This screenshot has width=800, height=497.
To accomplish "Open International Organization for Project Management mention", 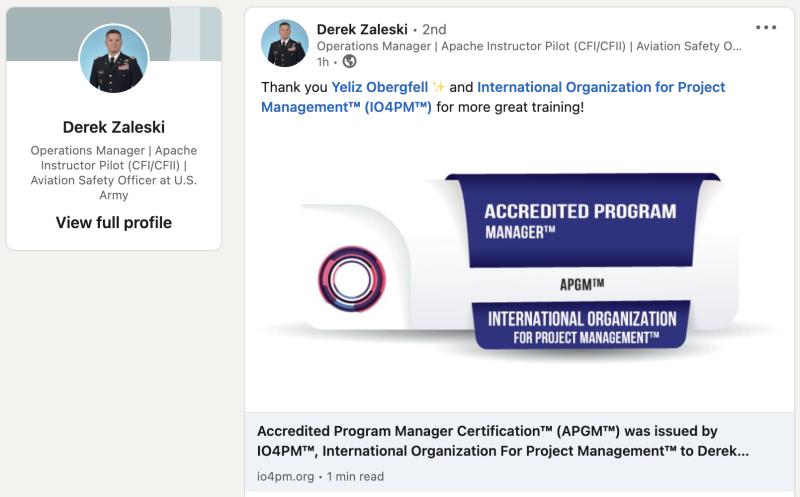I will click(493, 97).
